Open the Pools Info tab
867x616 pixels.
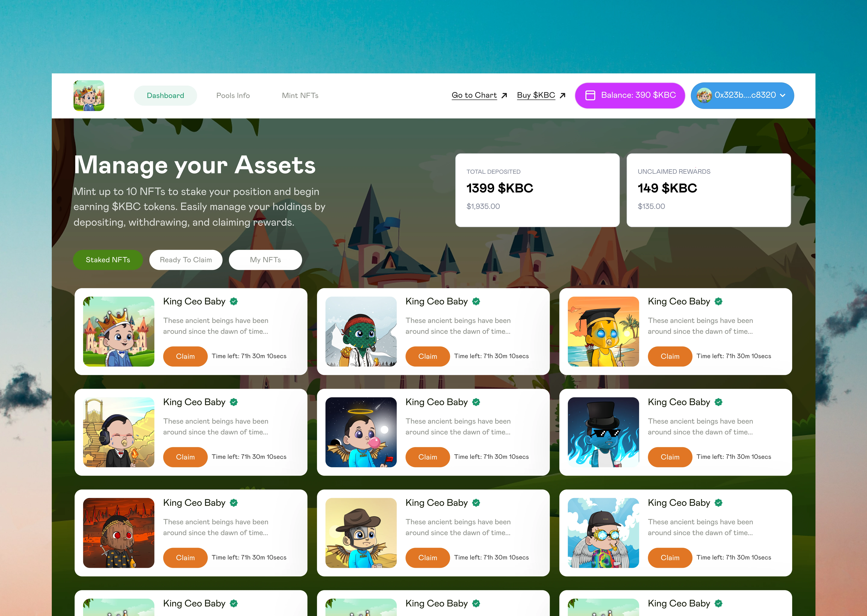(233, 96)
